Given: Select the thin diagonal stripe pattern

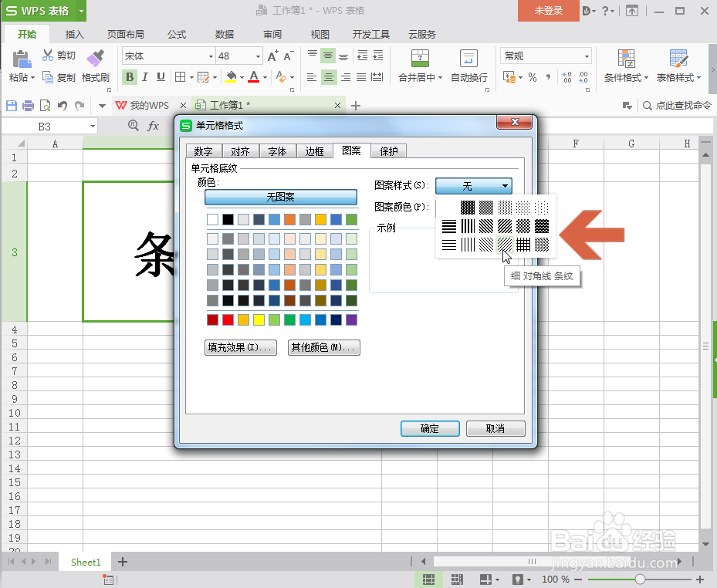Looking at the screenshot, I should [x=504, y=245].
